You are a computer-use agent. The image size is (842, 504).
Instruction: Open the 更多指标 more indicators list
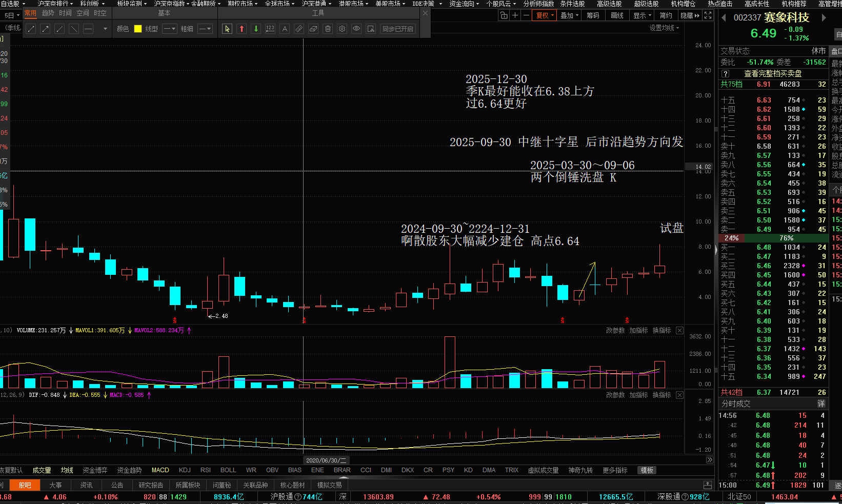click(615, 470)
